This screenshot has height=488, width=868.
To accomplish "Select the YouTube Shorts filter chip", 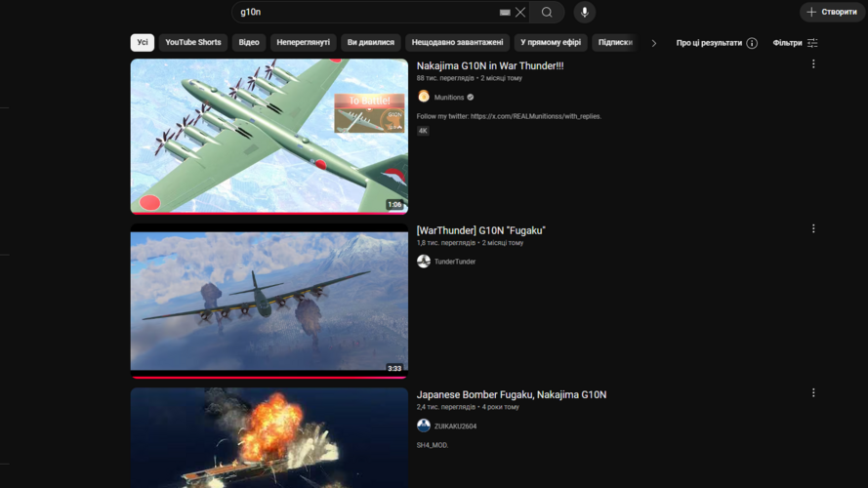I will point(193,43).
